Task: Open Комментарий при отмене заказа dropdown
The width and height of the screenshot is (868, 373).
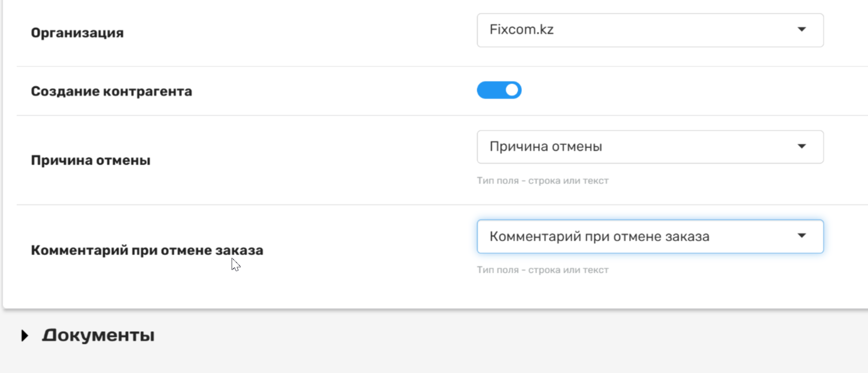Action: click(649, 237)
